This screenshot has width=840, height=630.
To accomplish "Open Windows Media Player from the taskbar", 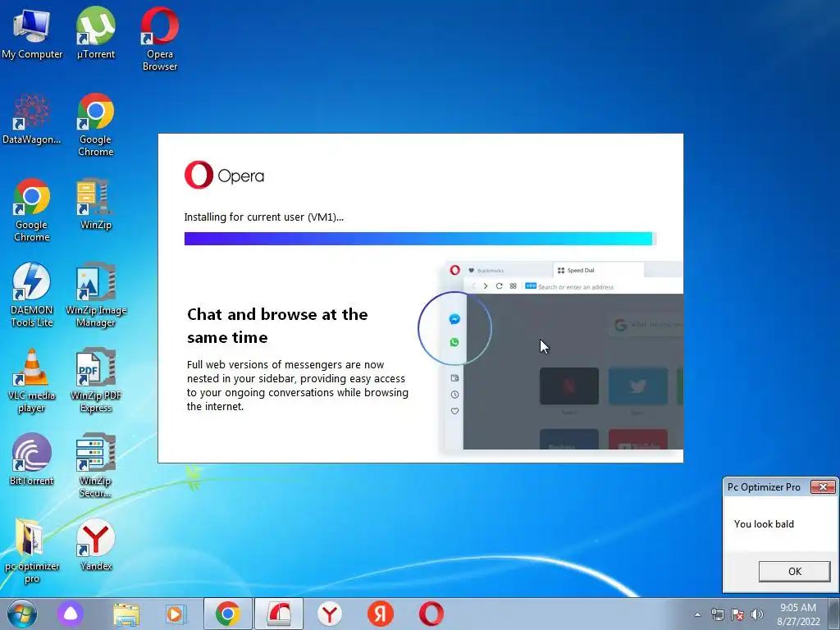I will tap(176, 614).
